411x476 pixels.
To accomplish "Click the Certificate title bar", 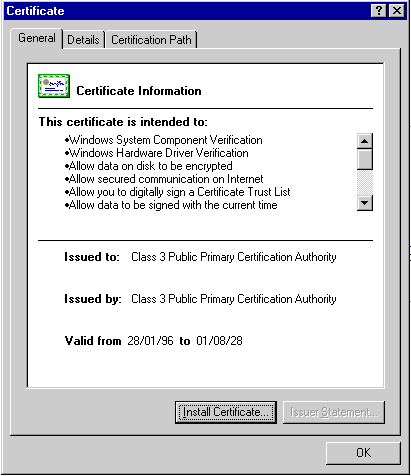I will click(x=187, y=11).
